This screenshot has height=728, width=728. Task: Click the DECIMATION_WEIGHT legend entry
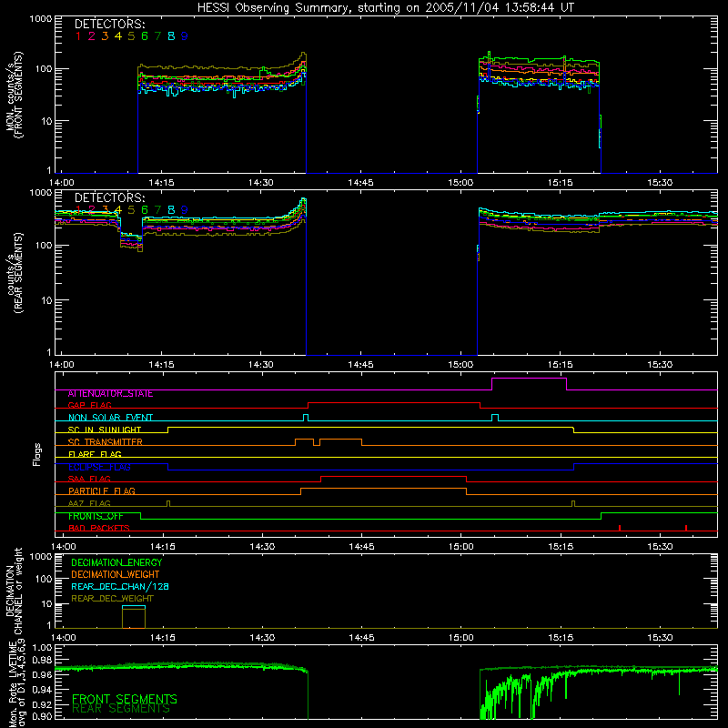point(116,575)
